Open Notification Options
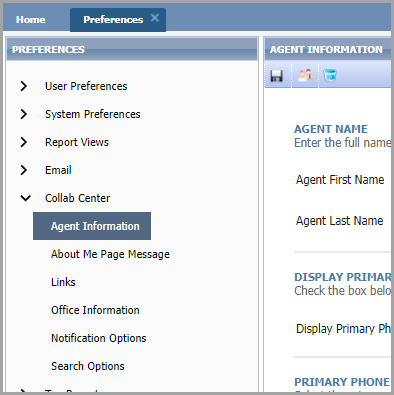Image resolution: width=394 pixels, height=395 pixels. 99,338
